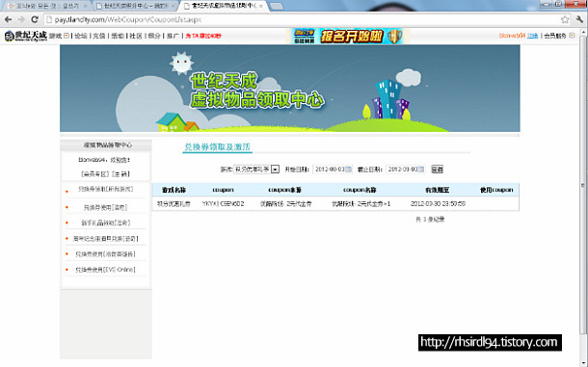Image resolution: width=588 pixels, height=367 pixels.
Task: Expand the 游戏 menu arrow in top nav
Action: click(67, 36)
